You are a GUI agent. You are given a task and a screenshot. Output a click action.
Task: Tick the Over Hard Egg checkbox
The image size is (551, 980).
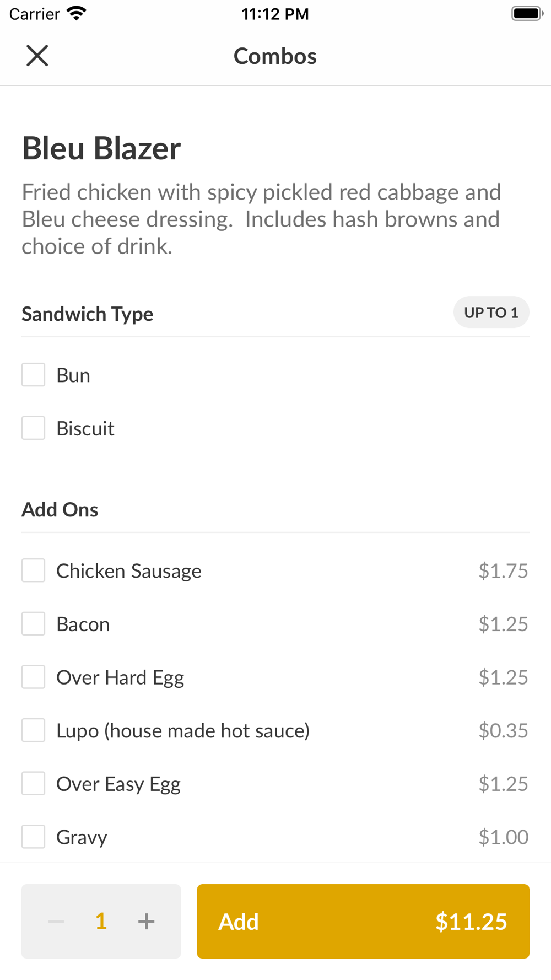pos(34,677)
